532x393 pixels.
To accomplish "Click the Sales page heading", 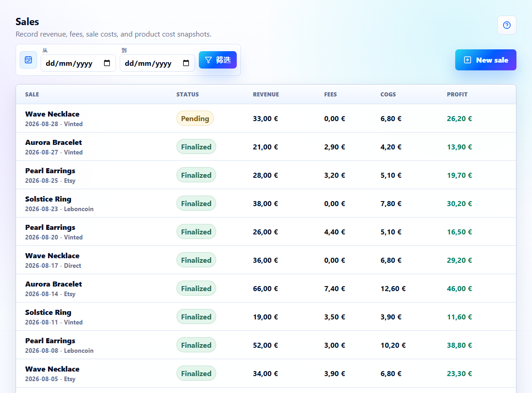I will pyautogui.click(x=27, y=22).
